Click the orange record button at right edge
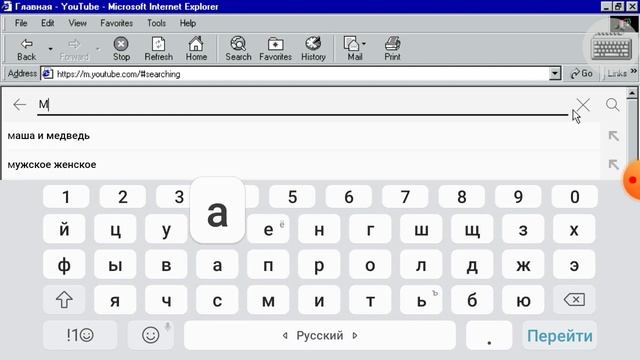The width and height of the screenshot is (640, 360). (x=632, y=180)
